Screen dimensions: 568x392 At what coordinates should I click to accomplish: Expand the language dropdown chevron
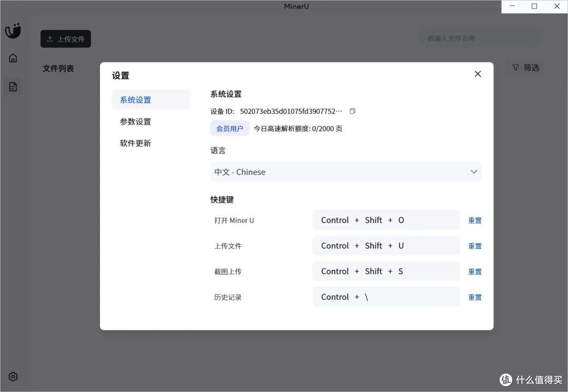(x=474, y=172)
